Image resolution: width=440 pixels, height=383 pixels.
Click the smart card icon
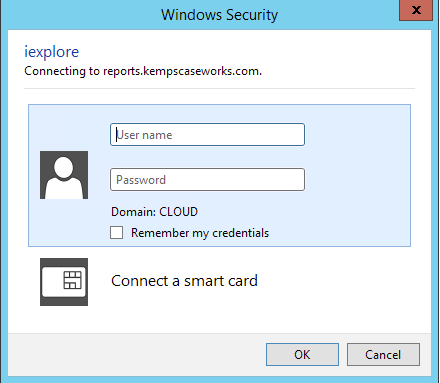(x=64, y=282)
